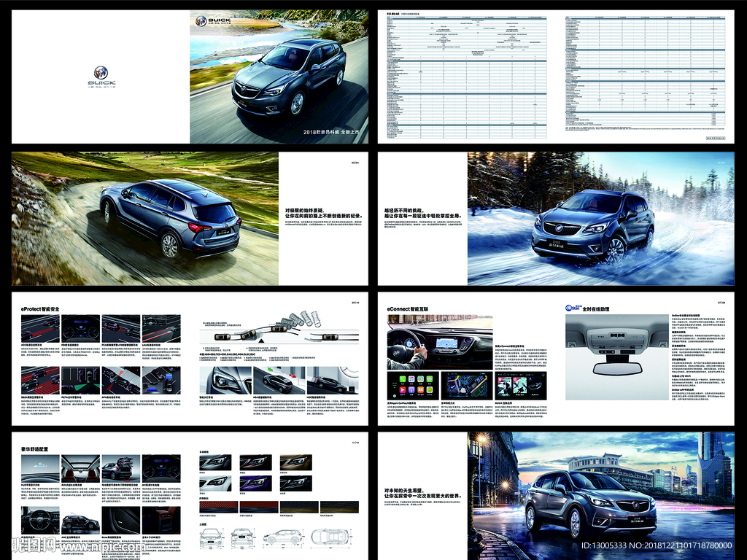The image size is (747, 560).
Task: Open the side-view dimension line drawing
Action: pyautogui.click(x=283, y=537)
